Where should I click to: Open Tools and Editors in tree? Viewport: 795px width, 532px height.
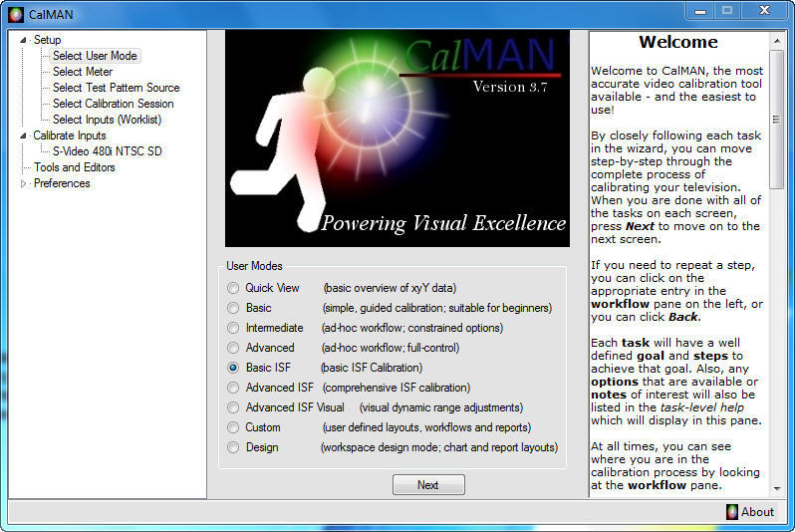75,167
